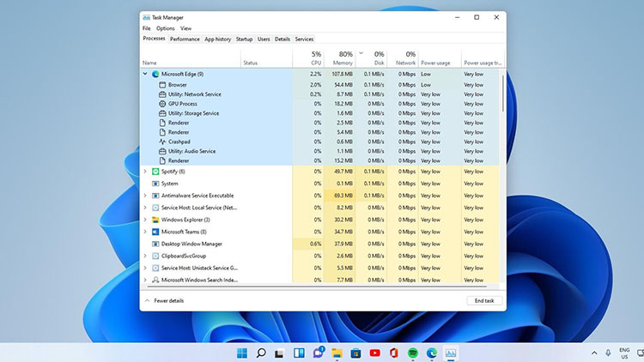The width and height of the screenshot is (644, 362).
Task: Expand the Windows Explorer (3) group
Action: pyautogui.click(x=145, y=220)
